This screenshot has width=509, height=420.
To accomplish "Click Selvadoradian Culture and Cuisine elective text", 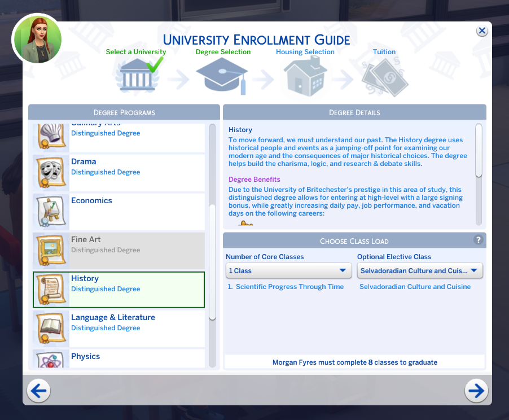I will (415, 287).
